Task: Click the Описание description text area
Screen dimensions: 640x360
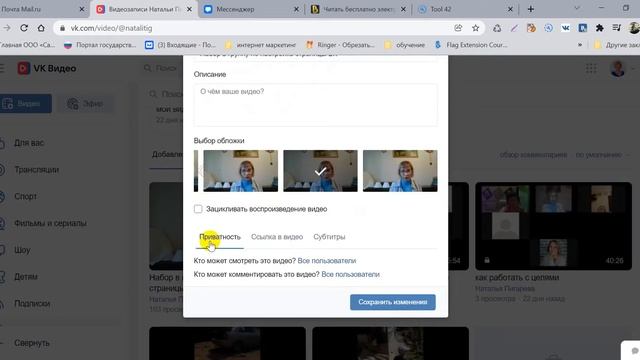Action: pyautogui.click(x=315, y=105)
